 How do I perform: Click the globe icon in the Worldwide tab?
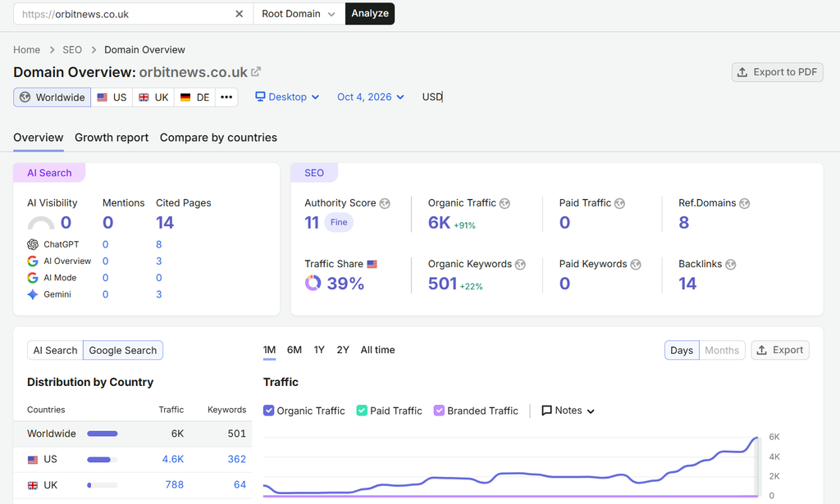[x=25, y=97]
